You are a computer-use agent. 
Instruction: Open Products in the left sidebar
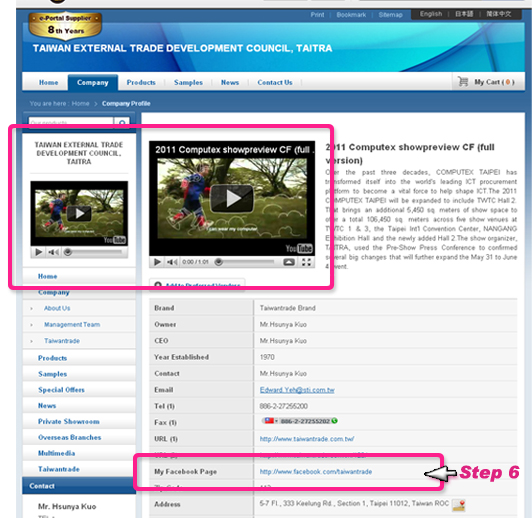coord(53,358)
